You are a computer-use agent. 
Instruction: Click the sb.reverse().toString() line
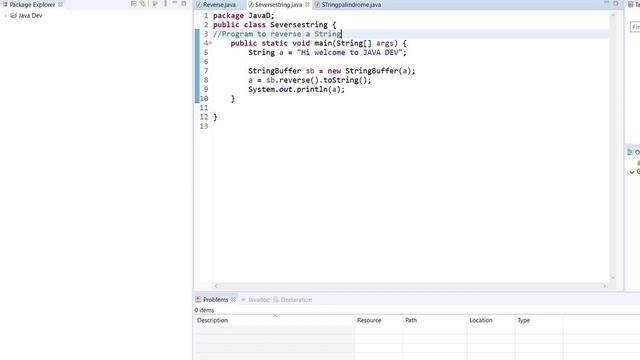click(x=310, y=80)
